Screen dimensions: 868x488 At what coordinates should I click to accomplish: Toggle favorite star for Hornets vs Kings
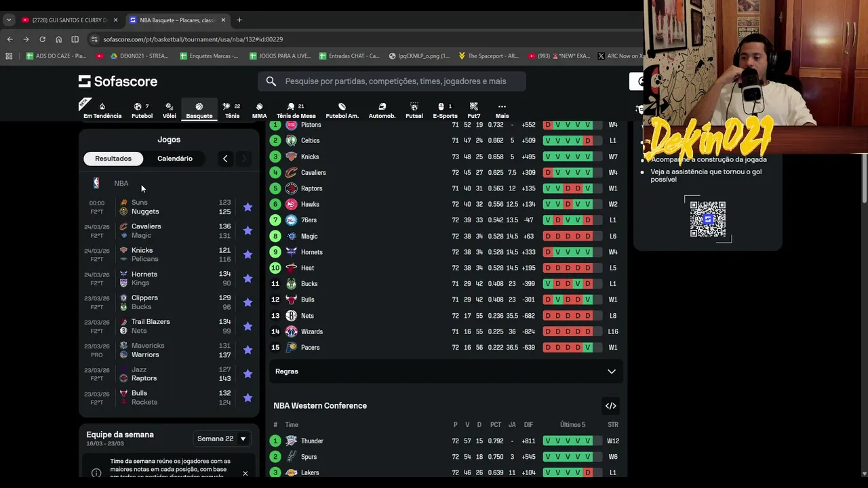pos(248,279)
